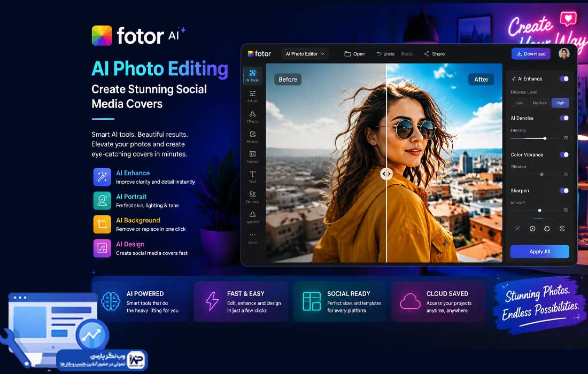This screenshot has height=374, width=588.
Task: Set Enhance Level to Low
Action: tap(519, 103)
